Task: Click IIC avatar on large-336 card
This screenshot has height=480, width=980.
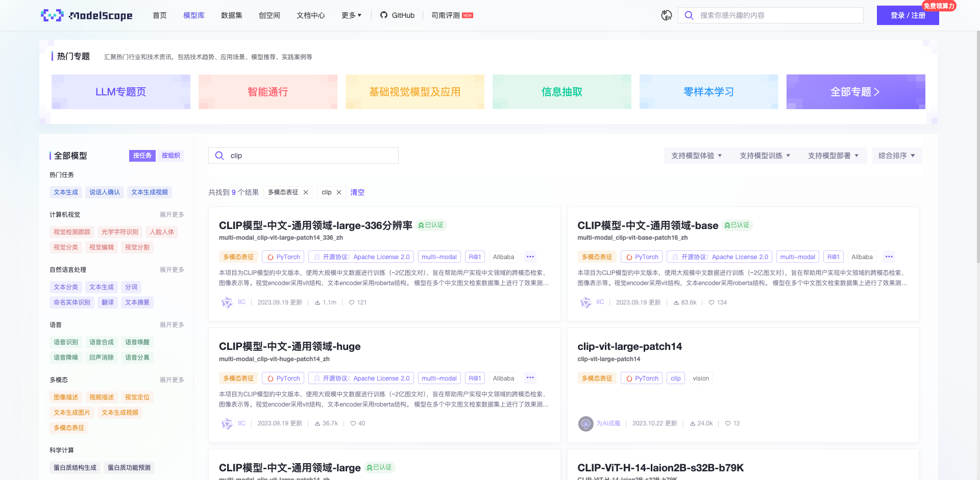Action: point(227,302)
